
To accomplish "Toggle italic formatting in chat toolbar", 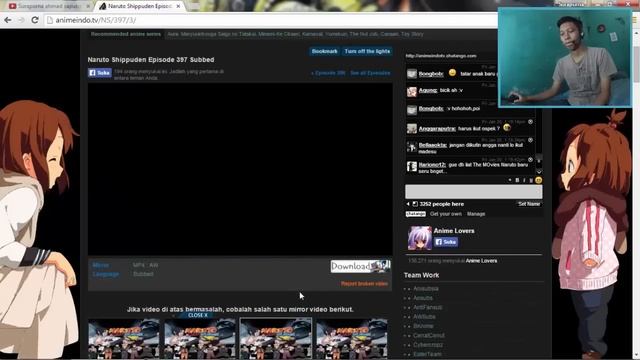I will 524,180.
